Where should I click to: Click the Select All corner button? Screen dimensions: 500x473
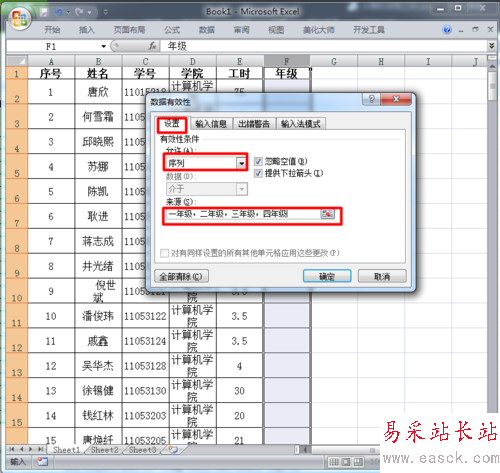17,61
